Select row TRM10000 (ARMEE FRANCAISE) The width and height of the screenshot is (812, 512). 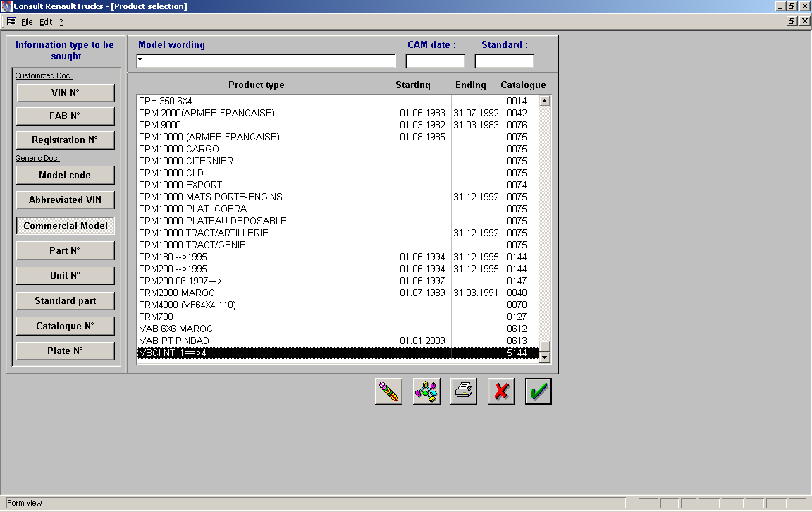(x=338, y=137)
